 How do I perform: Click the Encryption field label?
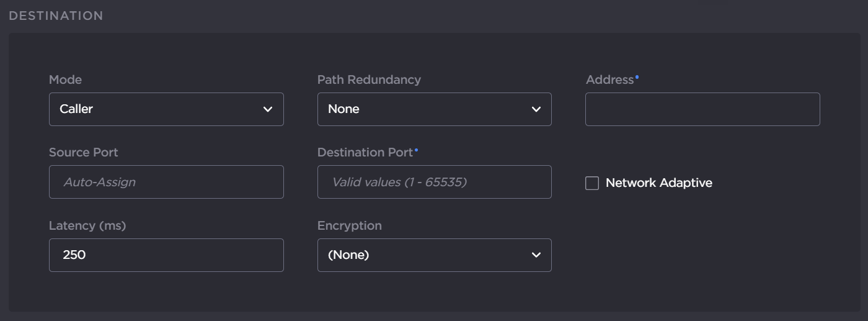pos(349,226)
